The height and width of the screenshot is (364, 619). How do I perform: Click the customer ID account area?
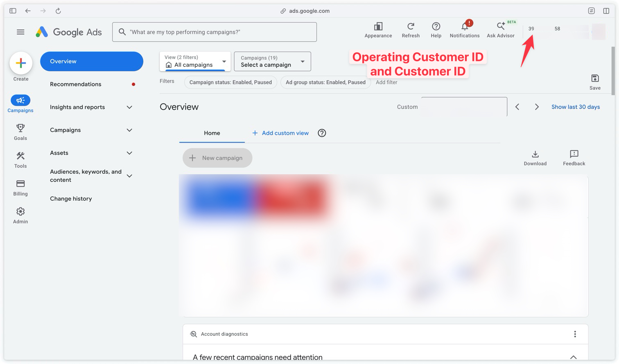click(565, 31)
